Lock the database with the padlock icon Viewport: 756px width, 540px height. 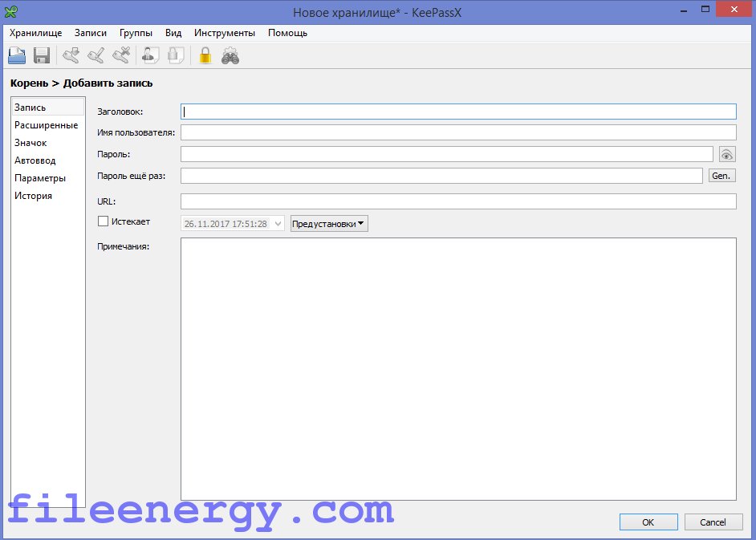tap(205, 55)
